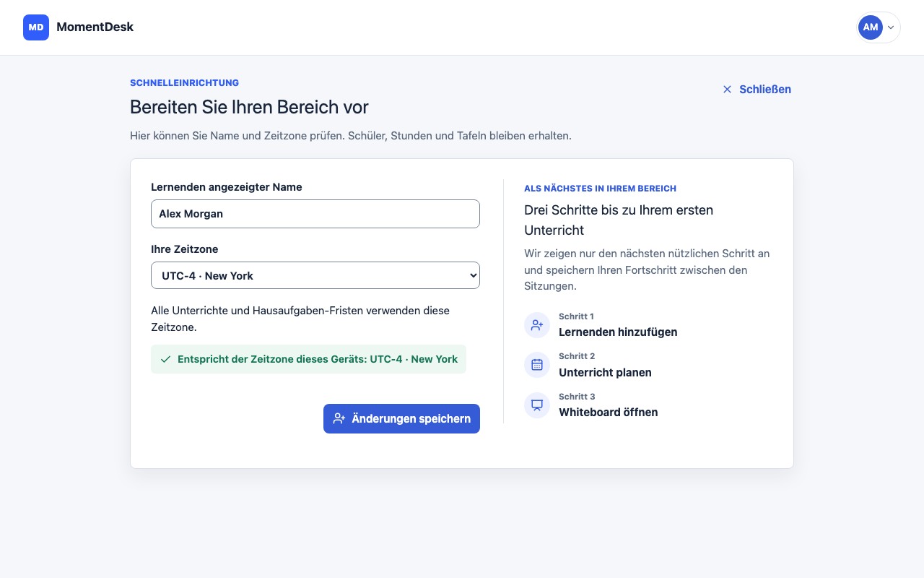The width and height of the screenshot is (924, 578).
Task: Close the setup via Schließen link
Action: (757, 90)
